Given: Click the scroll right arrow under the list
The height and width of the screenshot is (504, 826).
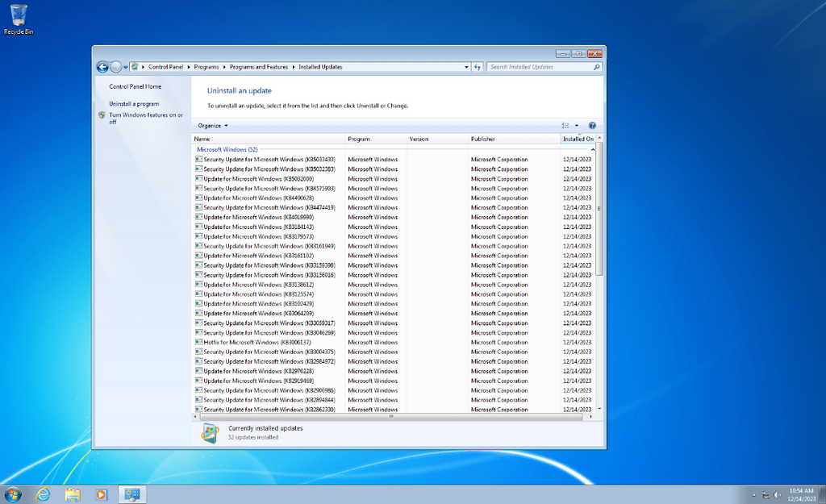Looking at the screenshot, I should [x=591, y=417].
